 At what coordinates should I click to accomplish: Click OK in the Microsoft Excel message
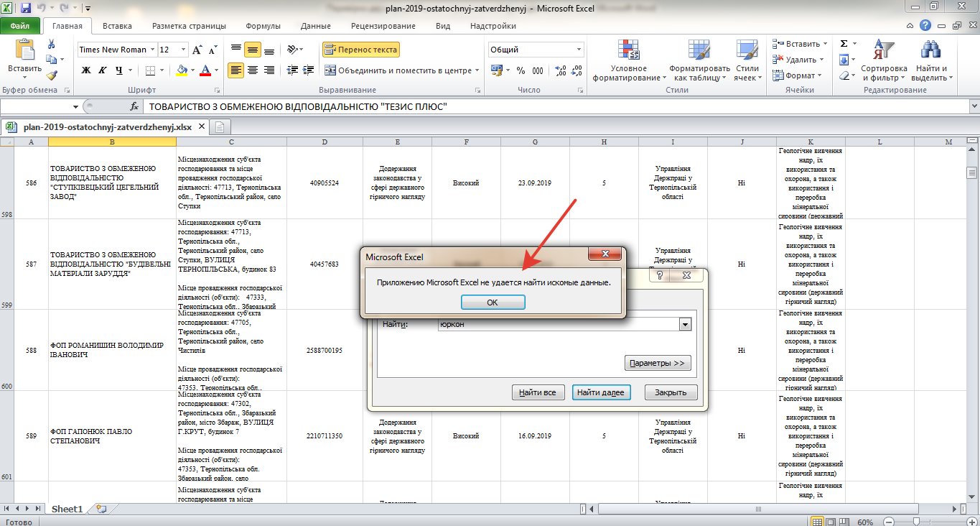(x=493, y=303)
